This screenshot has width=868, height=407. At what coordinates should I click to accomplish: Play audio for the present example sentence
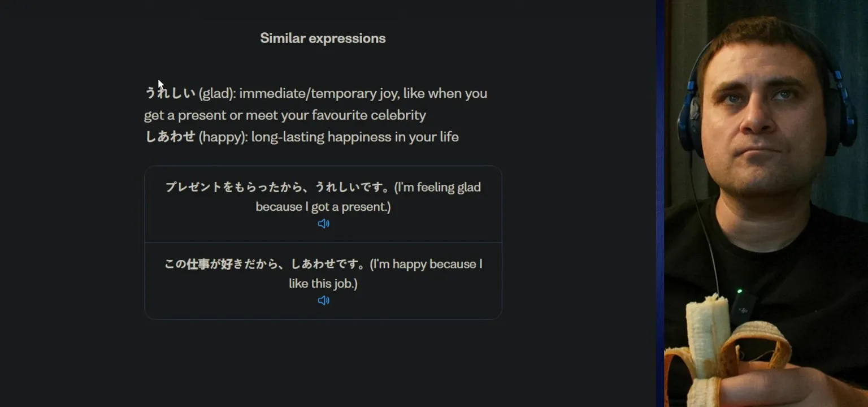click(323, 224)
